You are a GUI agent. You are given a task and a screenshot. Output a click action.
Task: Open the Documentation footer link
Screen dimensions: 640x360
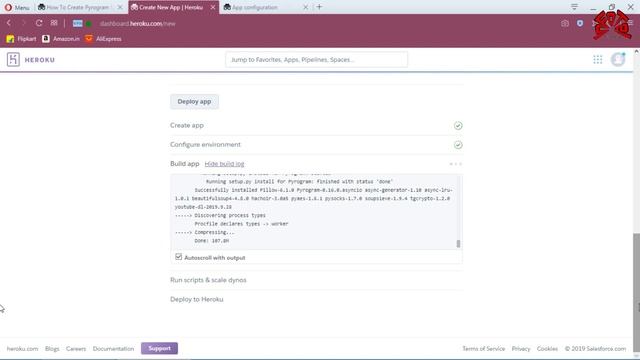(113, 349)
